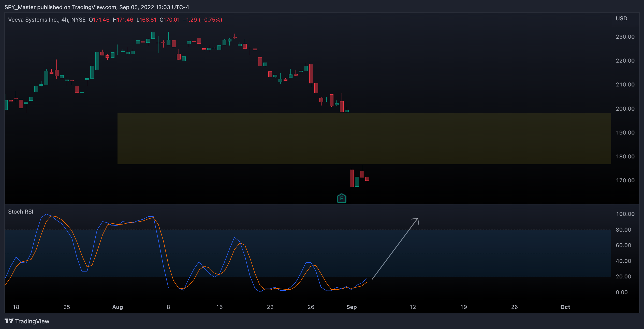The height and width of the screenshot is (329, 644).
Task: Click the Sep label on time axis
Action: (x=352, y=307)
